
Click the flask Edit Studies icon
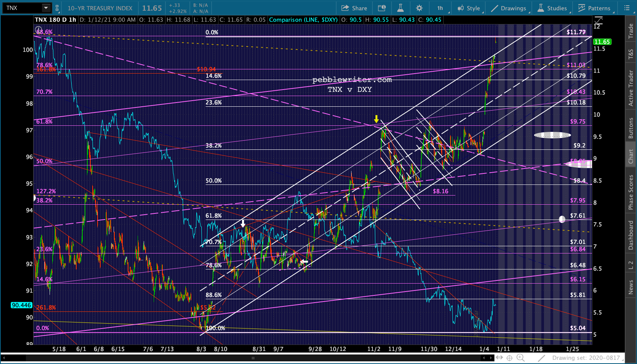tap(400, 8)
